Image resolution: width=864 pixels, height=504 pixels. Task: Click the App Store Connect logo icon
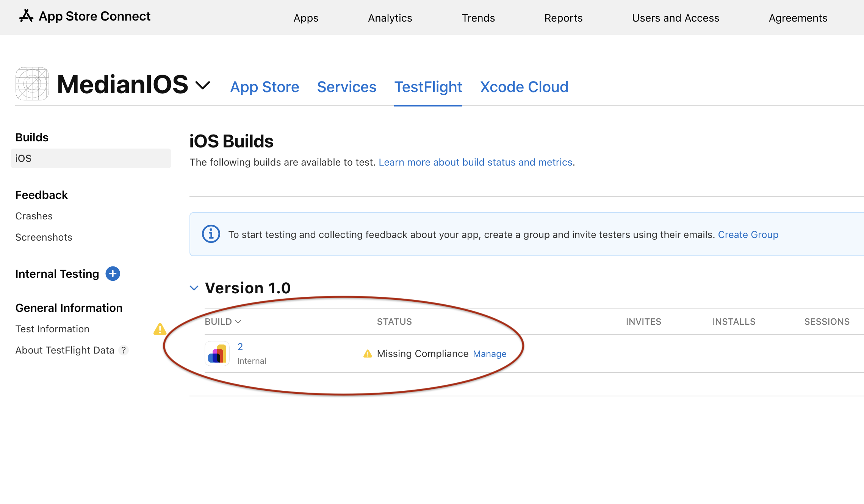[26, 16]
